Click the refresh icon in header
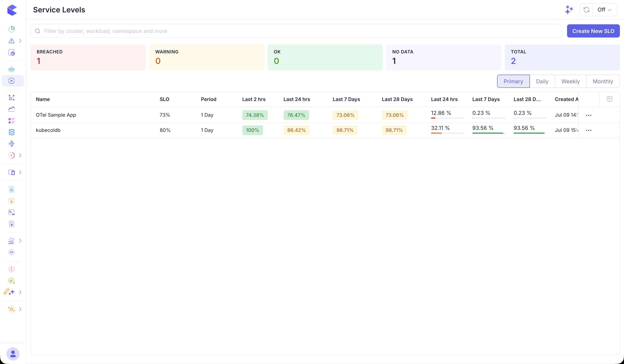The height and width of the screenshot is (364, 624). click(586, 10)
